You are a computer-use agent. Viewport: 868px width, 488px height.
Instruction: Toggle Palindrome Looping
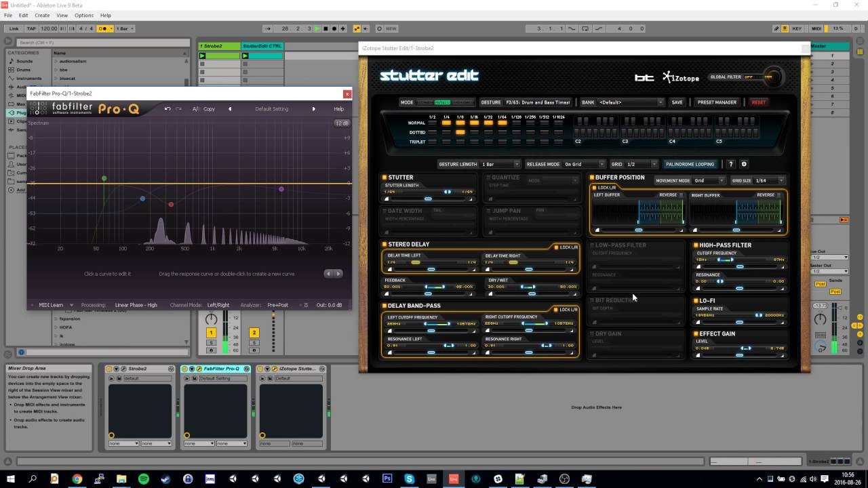(690, 164)
